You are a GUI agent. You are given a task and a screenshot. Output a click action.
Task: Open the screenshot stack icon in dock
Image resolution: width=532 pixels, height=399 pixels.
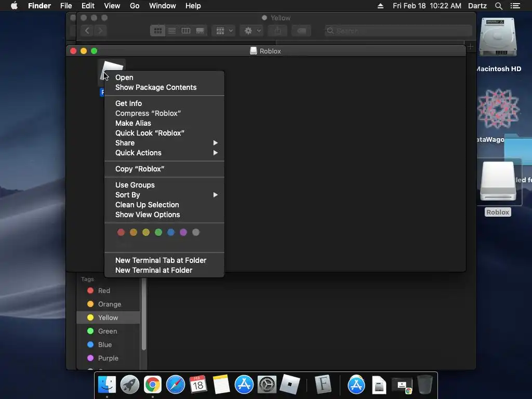[x=402, y=385]
